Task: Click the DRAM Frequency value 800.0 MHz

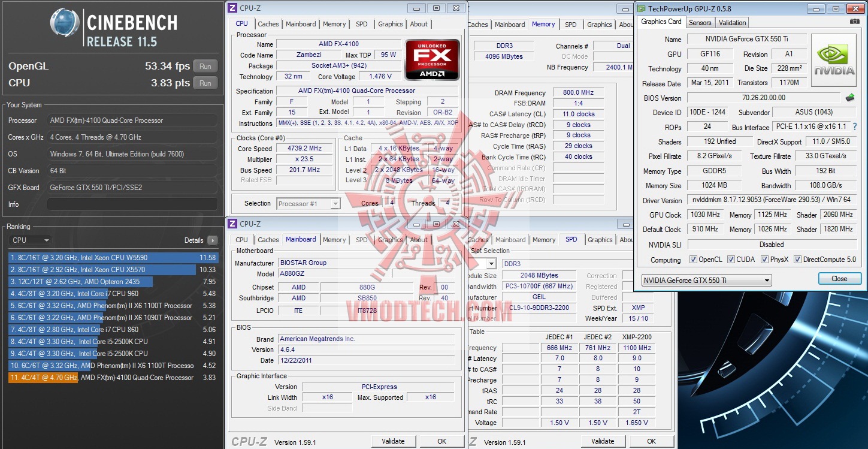Action: pos(577,93)
